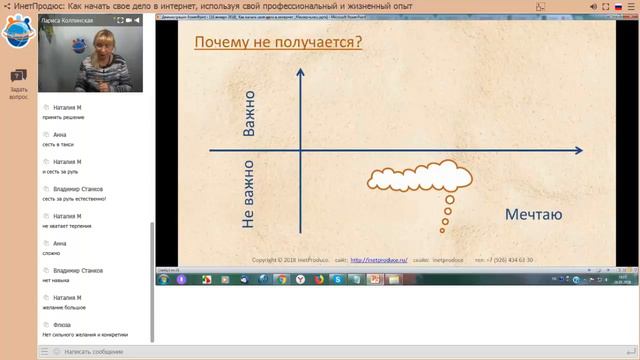Enter fullscreen mode from the top bar
The height and width of the screenshot is (360, 640).
606,7
